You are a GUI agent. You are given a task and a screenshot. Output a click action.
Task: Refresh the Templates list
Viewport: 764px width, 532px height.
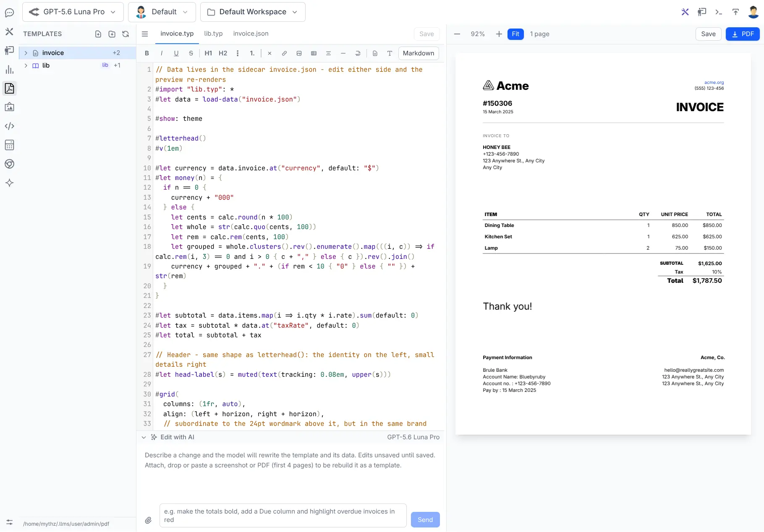126,34
